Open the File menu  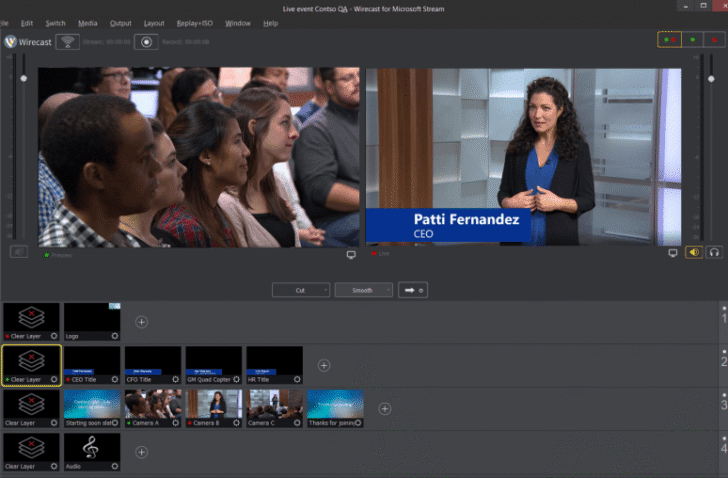click(x=4, y=23)
